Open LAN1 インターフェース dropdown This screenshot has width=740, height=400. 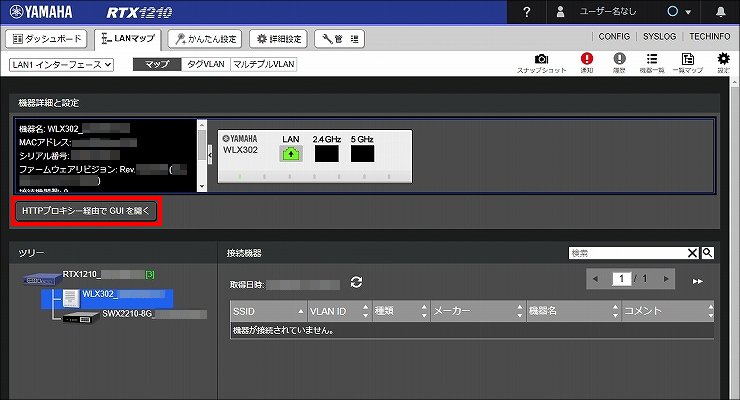click(61, 65)
